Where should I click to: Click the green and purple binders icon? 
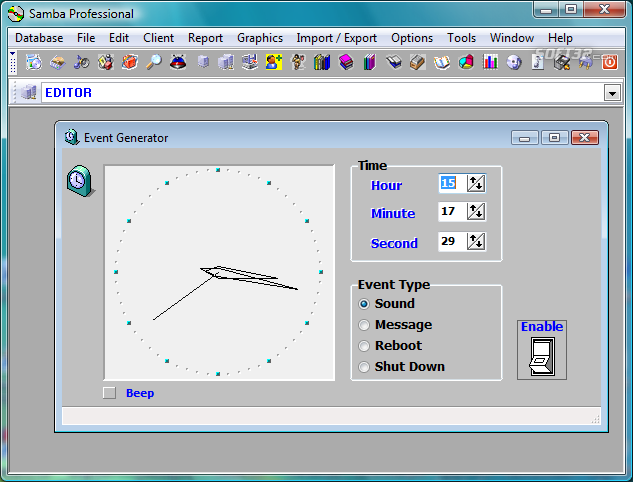point(370,62)
